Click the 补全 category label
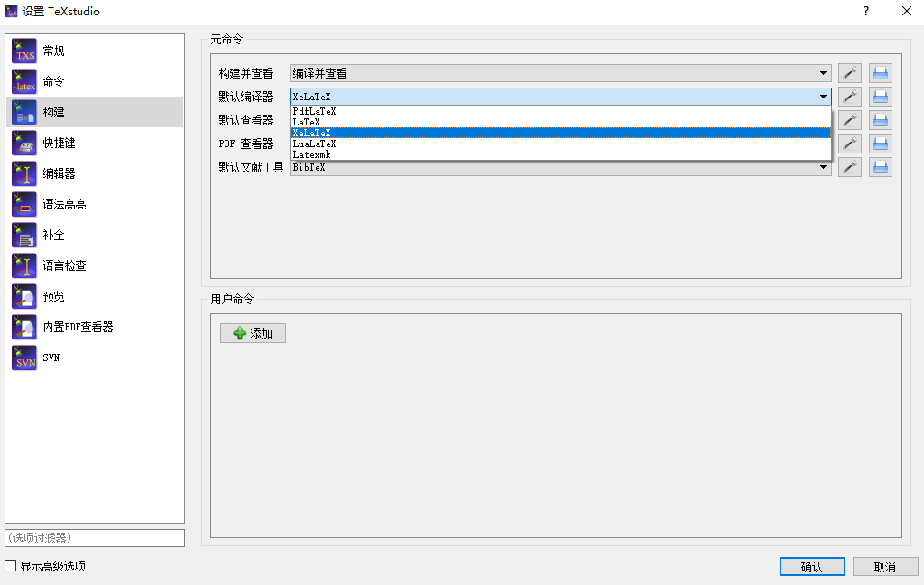The width and height of the screenshot is (924, 585). click(53, 235)
